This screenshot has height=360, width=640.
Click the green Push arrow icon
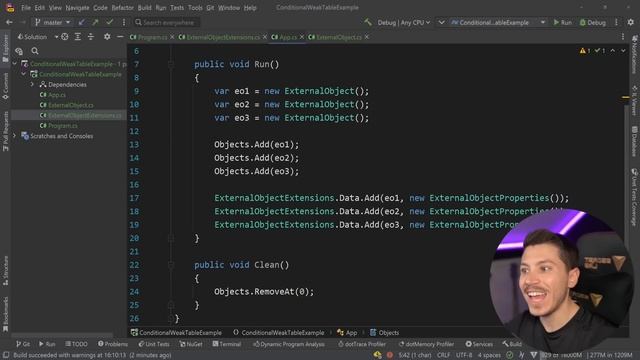[95, 22]
